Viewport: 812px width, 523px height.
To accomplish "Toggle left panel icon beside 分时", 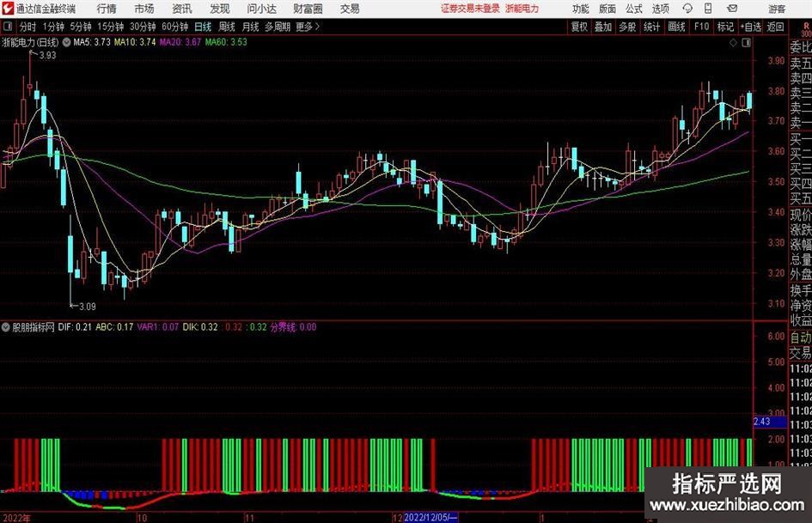I will coord(8,27).
